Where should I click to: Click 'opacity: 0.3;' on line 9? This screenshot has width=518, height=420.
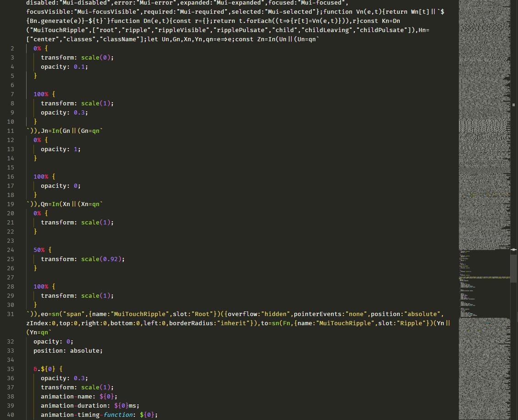pos(65,113)
